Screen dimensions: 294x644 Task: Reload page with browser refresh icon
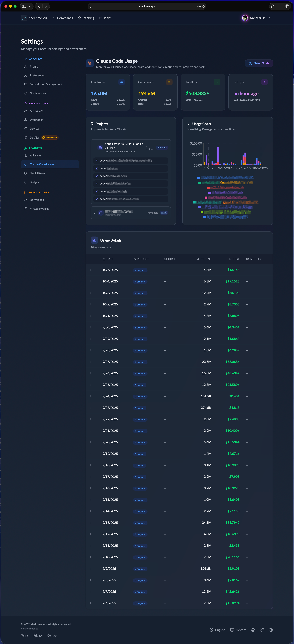[203, 6]
